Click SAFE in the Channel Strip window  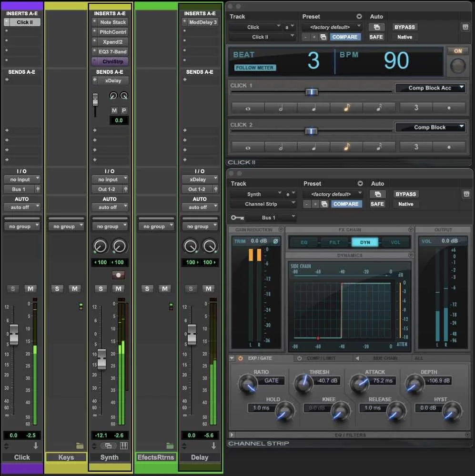click(377, 204)
